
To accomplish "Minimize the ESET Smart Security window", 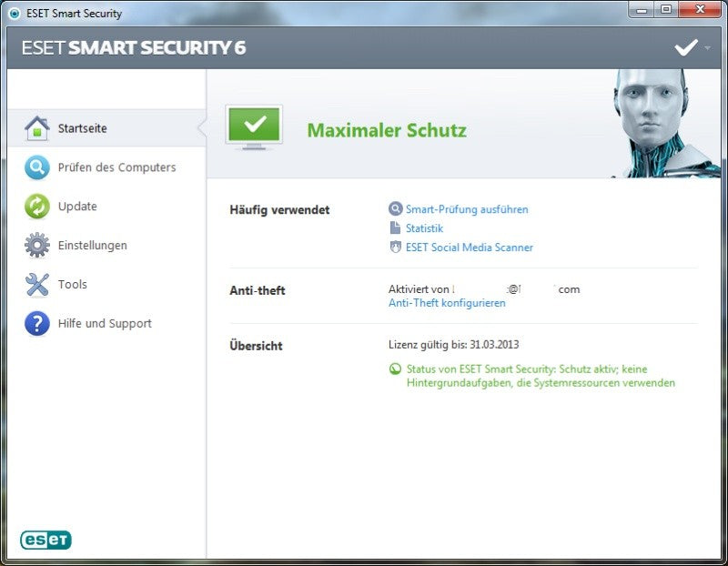I will (x=642, y=10).
